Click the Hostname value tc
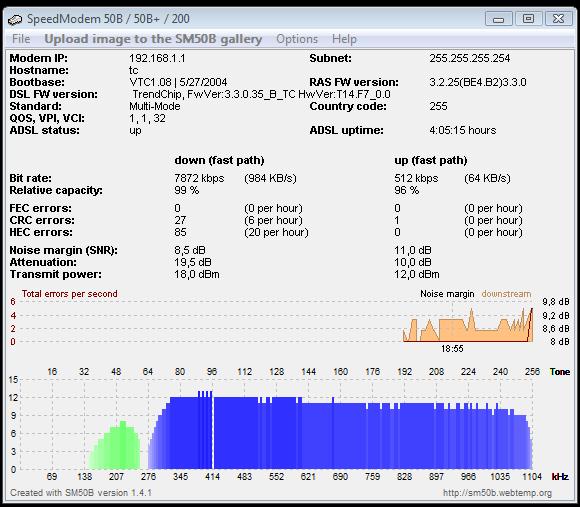Screen dimensions: 580x507 [x=134, y=70]
